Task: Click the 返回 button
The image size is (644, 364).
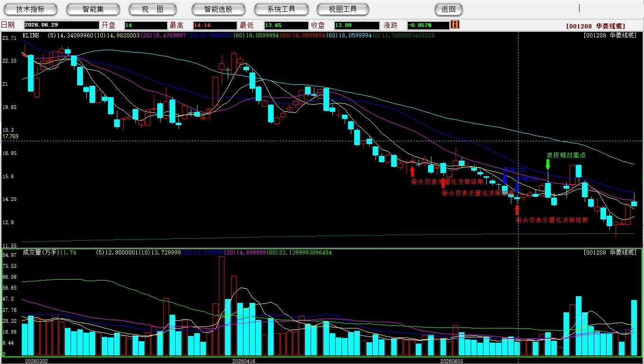Action: coord(448,9)
